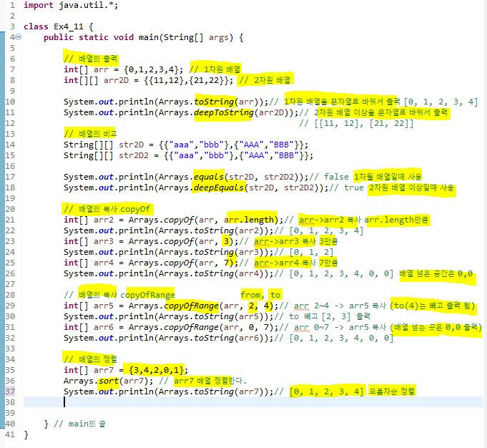Image resolution: width=487 pixels, height=448 pixels.
Task: Click comment '// 배열의 출력' on line 6
Action: coord(91,59)
